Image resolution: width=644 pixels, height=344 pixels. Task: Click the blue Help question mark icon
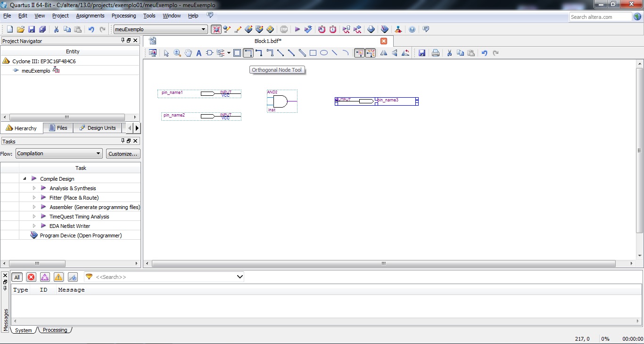click(412, 29)
